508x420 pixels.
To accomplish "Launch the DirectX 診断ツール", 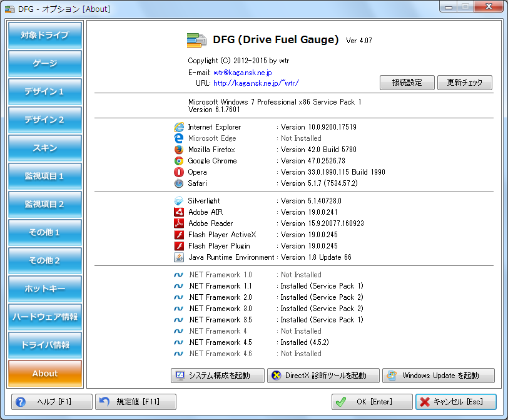I will click(x=323, y=376).
